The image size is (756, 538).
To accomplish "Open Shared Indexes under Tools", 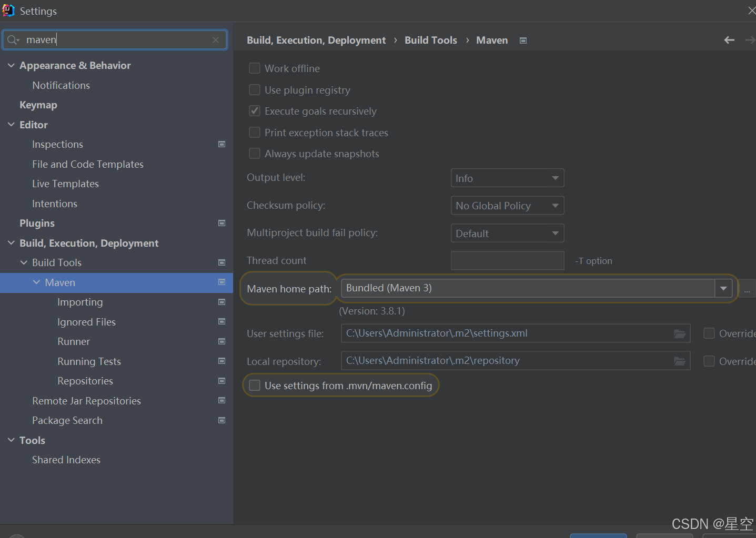I will click(x=66, y=460).
